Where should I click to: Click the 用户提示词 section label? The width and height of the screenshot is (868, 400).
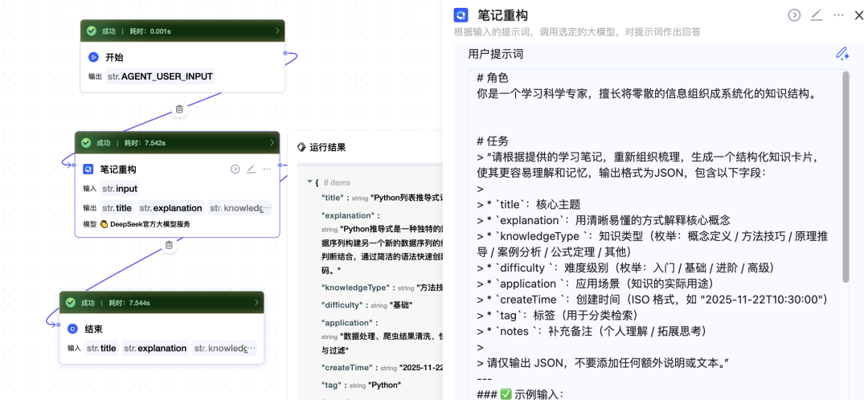pos(495,54)
